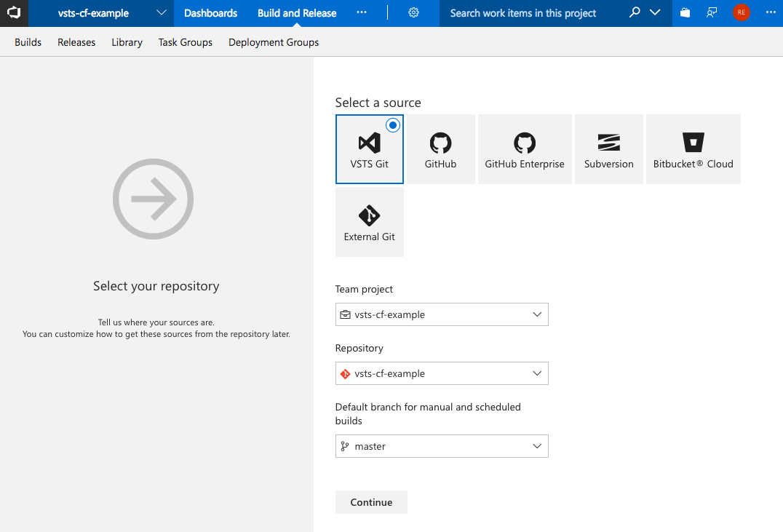Switch to the Releases tab
783x532 pixels.
tap(76, 42)
